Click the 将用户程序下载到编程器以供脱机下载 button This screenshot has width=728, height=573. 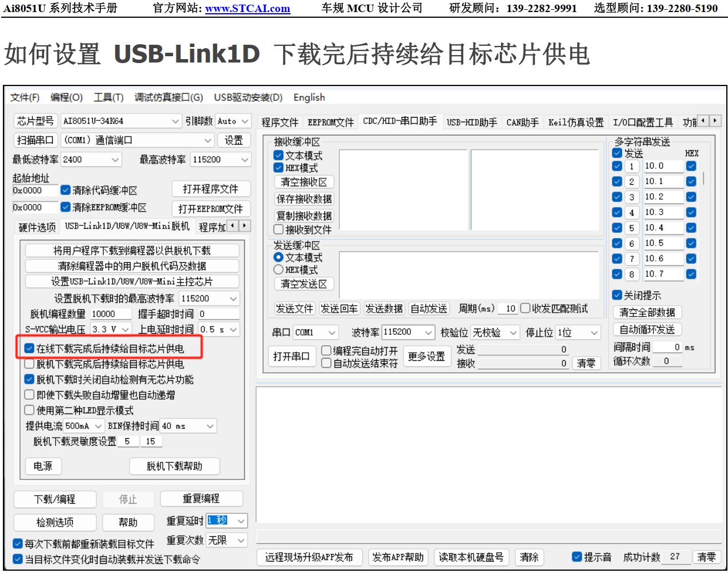tap(132, 251)
